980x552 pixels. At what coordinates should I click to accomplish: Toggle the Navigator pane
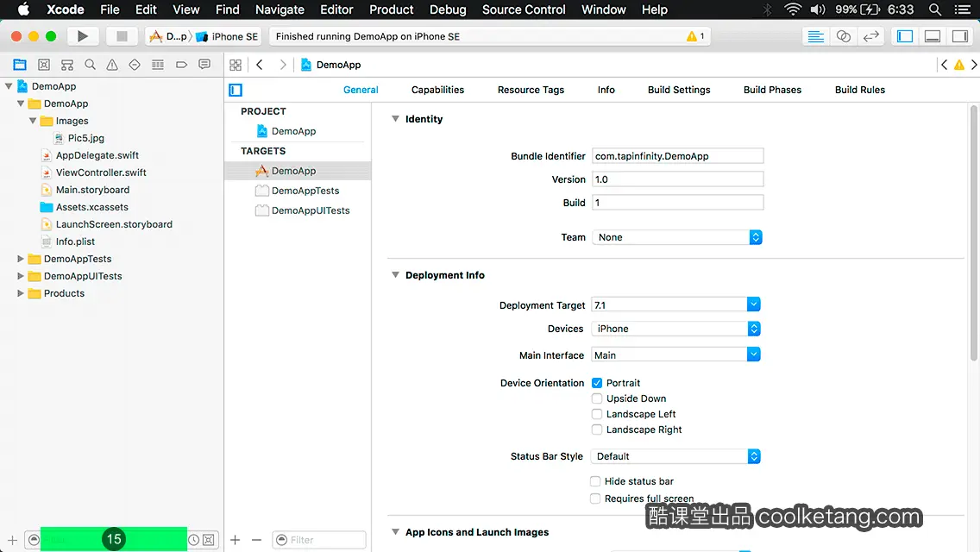[905, 36]
